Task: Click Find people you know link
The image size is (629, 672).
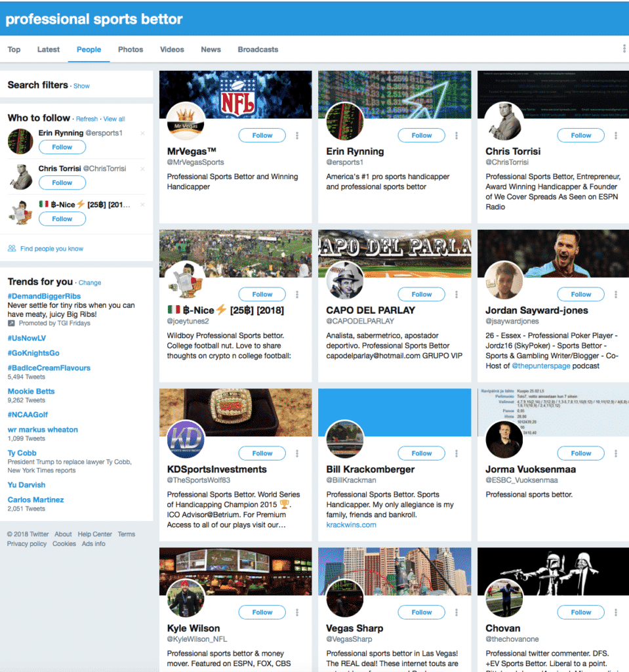Action: pyautogui.click(x=52, y=249)
